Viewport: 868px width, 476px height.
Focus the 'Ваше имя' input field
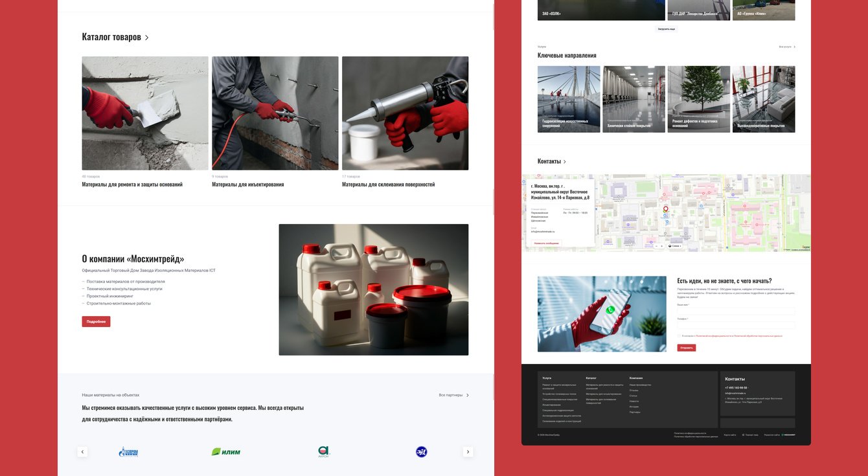(736, 311)
